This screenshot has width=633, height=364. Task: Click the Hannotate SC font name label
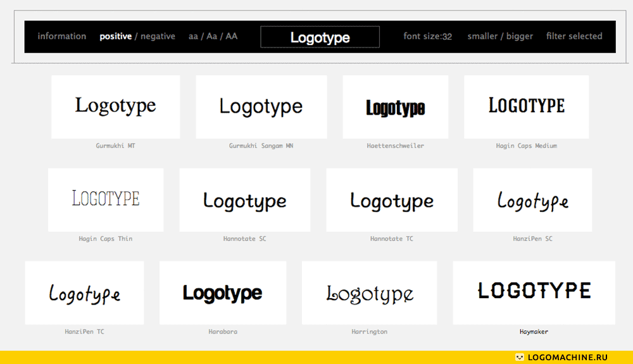pos(244,239)
